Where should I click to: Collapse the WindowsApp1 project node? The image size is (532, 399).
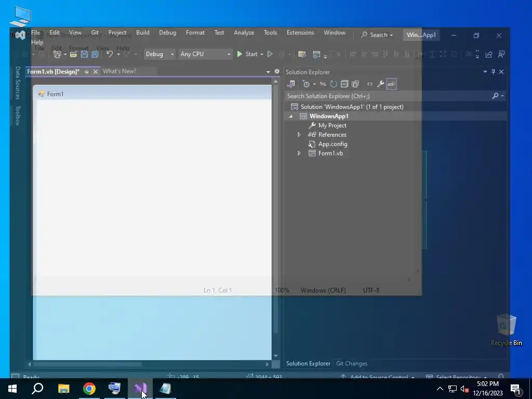[290, 116]
